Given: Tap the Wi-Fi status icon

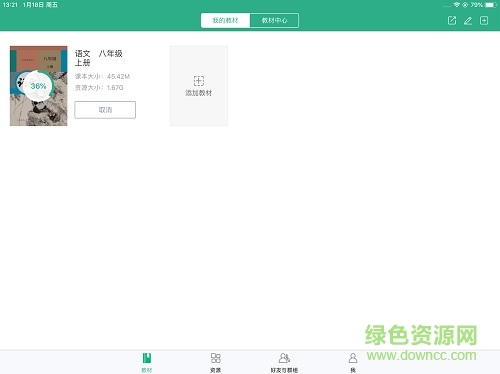Looking at the screenshot, I should click(457, 5).
